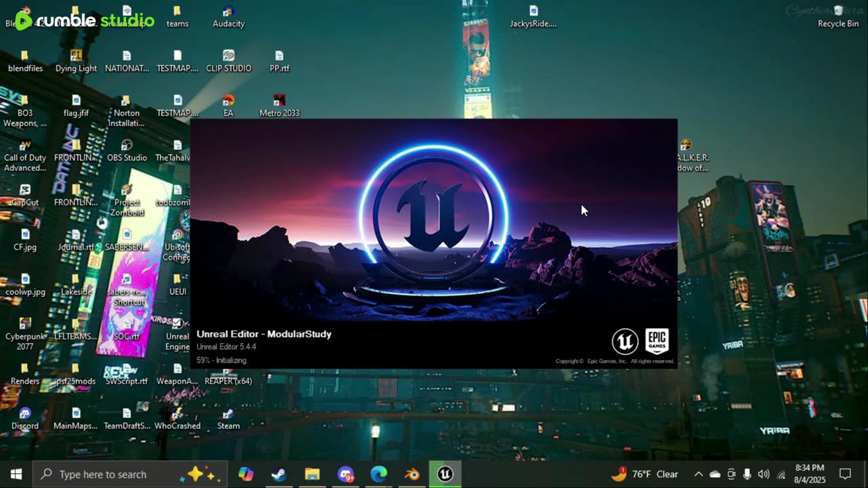Switch to Unreal Editor taskbar button

pyautogui.click(x=445, y=474)
